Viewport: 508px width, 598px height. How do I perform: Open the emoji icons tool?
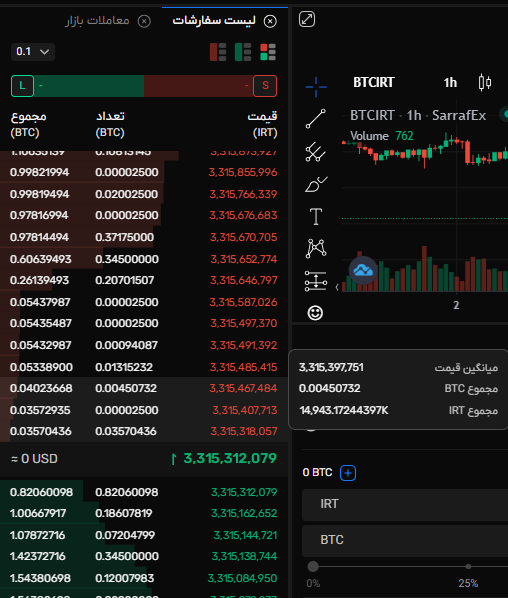[x=315, y=313]
